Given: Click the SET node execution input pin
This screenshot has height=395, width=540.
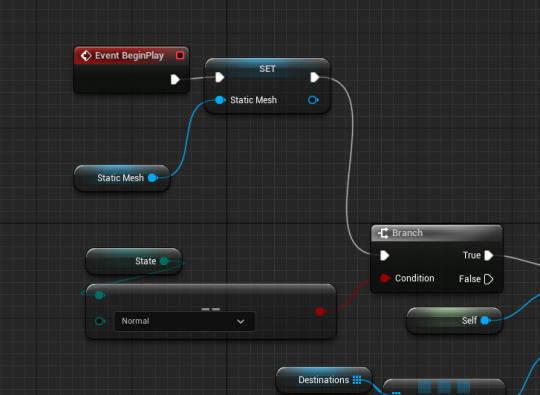Looking at the screenshot, I should [220, 77].
